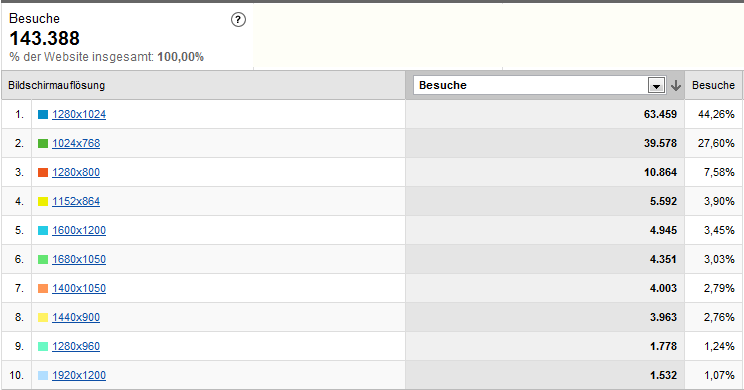The image size is (744, 390).
Task: Select the 1280x800 resolution link
Action: 76,172
